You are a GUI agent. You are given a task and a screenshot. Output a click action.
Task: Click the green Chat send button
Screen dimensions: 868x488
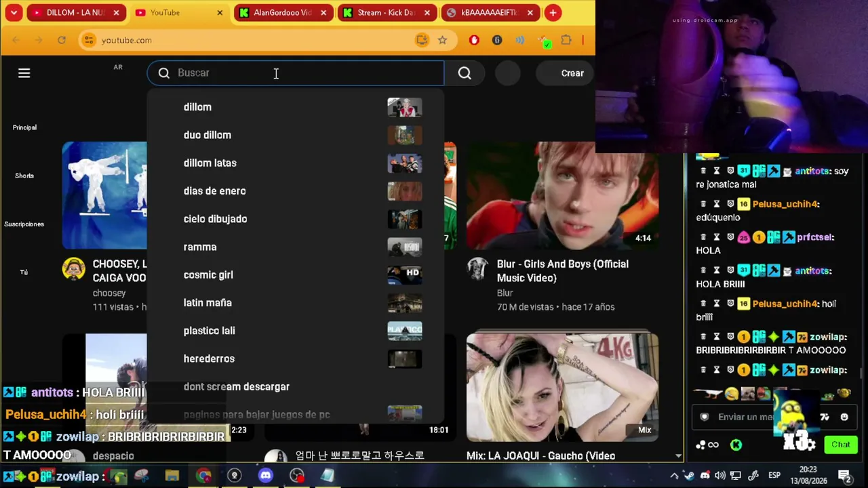841,445
